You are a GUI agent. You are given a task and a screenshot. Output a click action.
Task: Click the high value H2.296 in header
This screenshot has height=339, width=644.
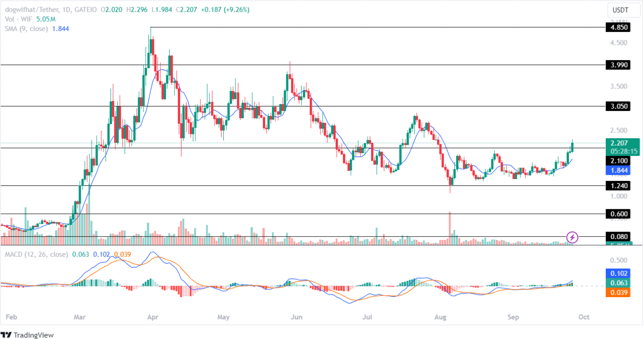pos(137,9)
